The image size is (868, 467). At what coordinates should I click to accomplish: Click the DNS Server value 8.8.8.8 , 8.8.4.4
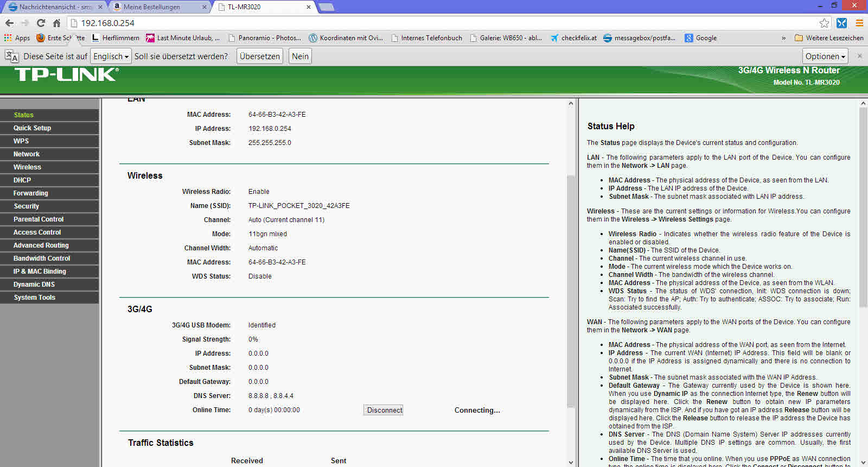point(271,396)
